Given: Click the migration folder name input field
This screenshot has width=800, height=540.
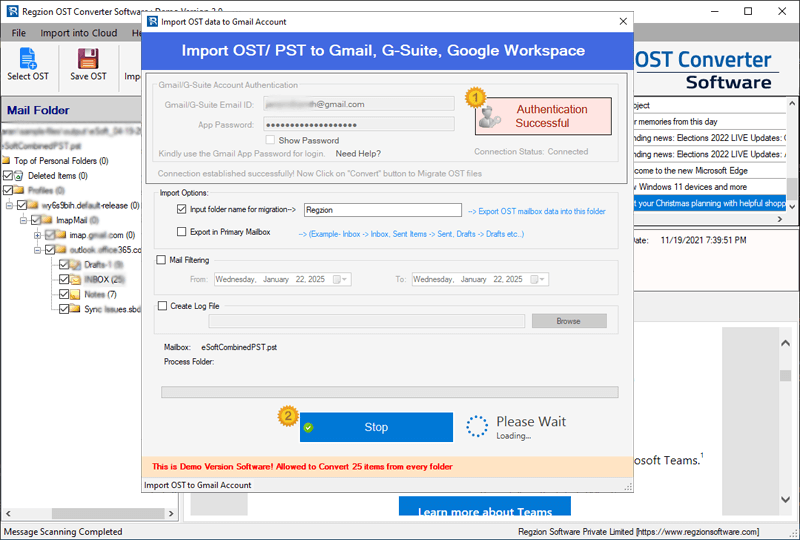Looking at the screenshot, I should [382, 210].
